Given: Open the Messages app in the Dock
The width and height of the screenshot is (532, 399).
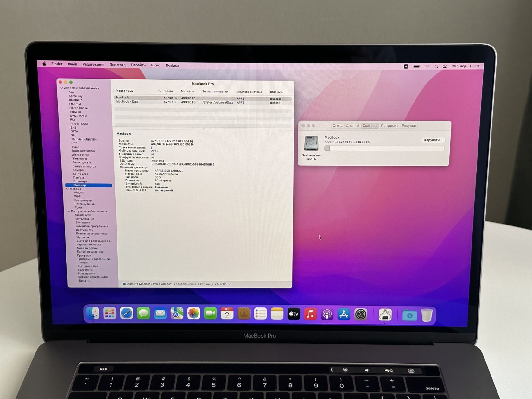Looking at the screenshot, I should (143, 313).
